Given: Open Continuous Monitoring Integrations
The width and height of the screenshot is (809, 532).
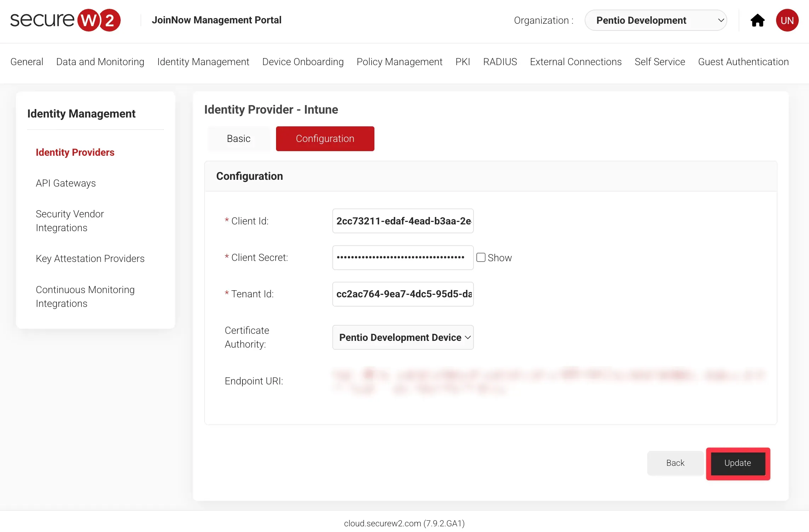Looking at the screenshot, I should click(x=85, y=297).
